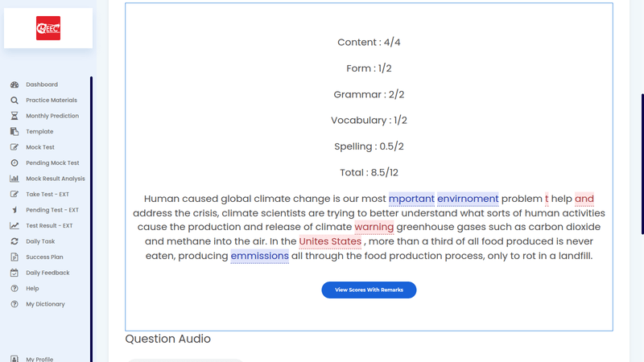The width and height of the screenshot is (644, 362).
Task: Click the 'Grammar : 2/2' score
Action: [369, 94]
